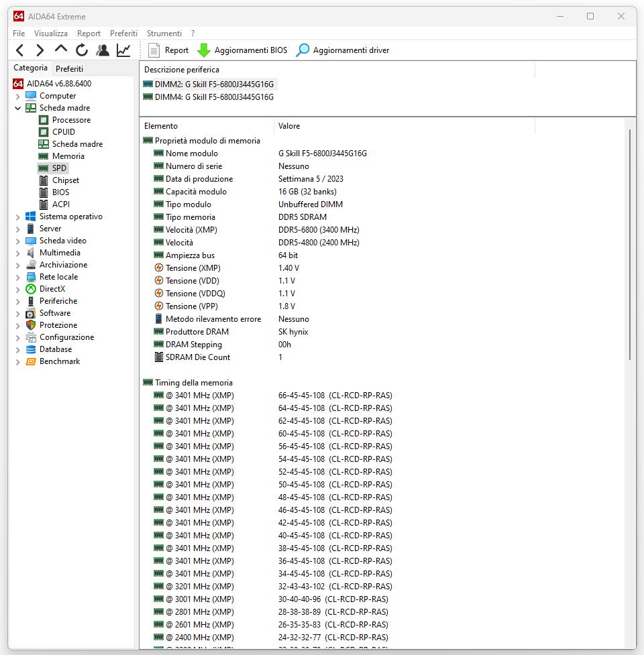Open the Preferiti menu in menu bar

123,34
